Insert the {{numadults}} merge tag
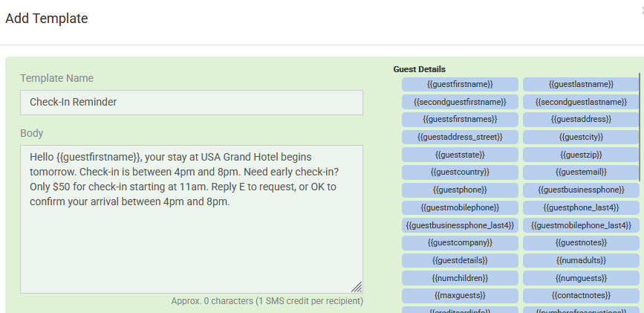The height and width of the screenshot is (313, 644). [581, 260]
